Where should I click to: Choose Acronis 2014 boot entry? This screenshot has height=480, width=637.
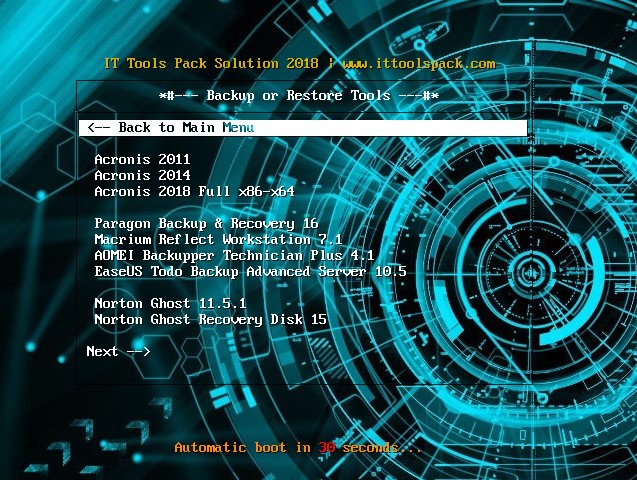[x=142, y=175]
